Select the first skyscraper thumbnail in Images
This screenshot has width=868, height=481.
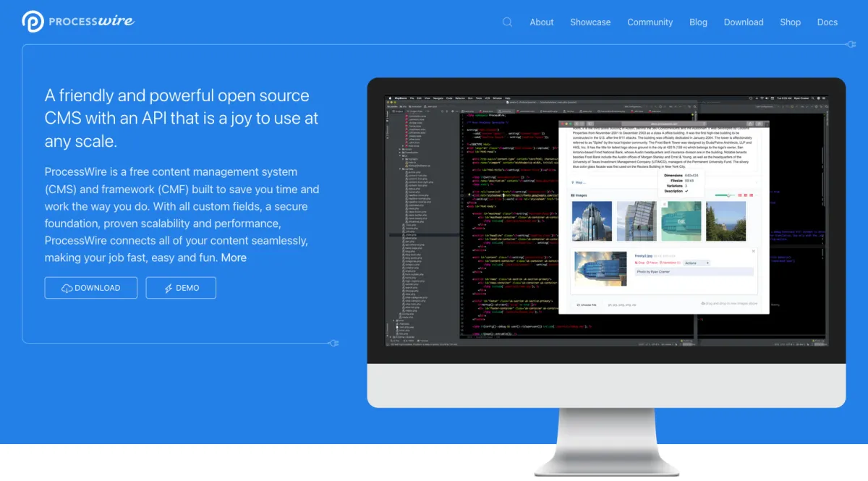click(x=592, y=221)
